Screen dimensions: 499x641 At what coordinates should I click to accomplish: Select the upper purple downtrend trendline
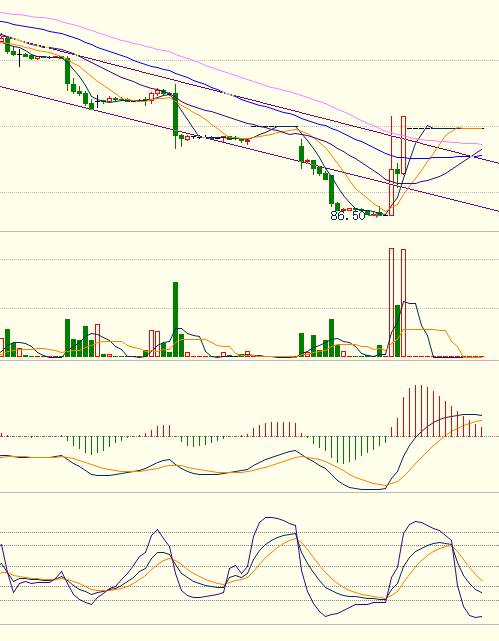[286, 109]
